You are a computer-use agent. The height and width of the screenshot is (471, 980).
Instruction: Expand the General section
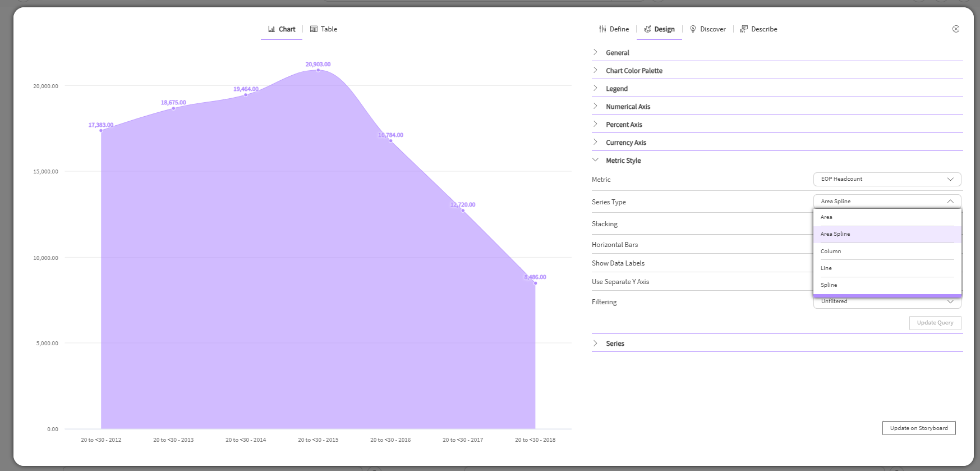[x=596, y=52]
